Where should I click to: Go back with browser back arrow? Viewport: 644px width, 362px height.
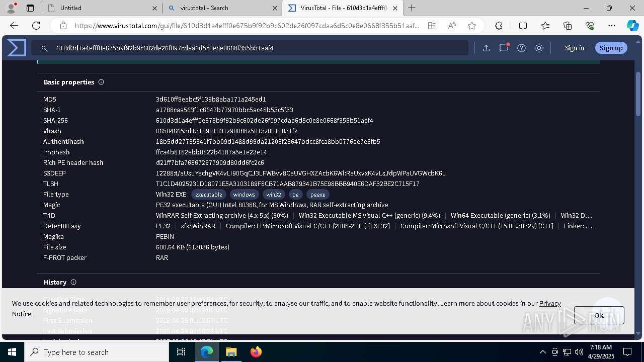click(14, 26)
